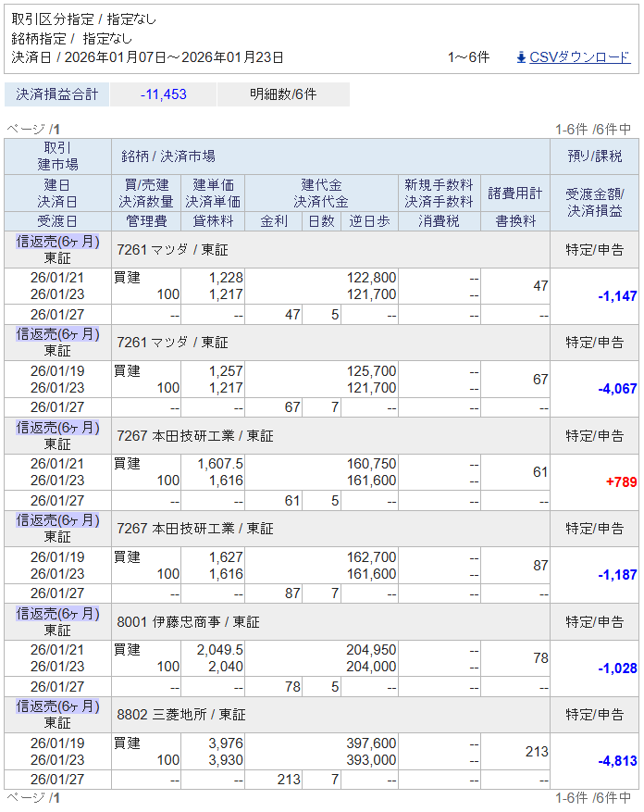This screenshot has height=812, width=644.
Task: Click the CSVダウンロード link
Action: point(580,57)
